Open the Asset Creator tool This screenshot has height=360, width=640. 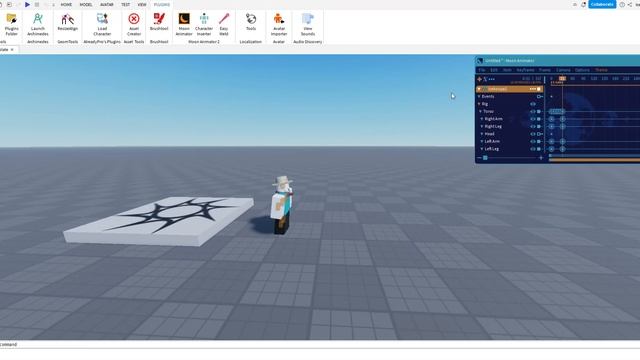(x=134, y=24)
